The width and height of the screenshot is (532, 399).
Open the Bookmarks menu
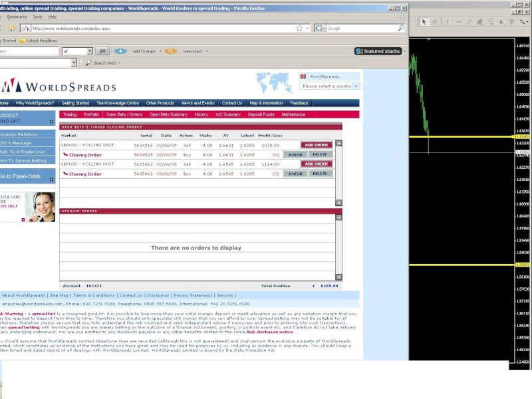tap(17, 17)
